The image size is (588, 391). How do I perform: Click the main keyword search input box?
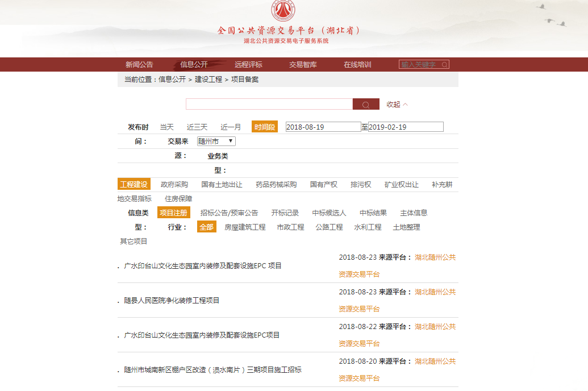[x=269, y=105]
